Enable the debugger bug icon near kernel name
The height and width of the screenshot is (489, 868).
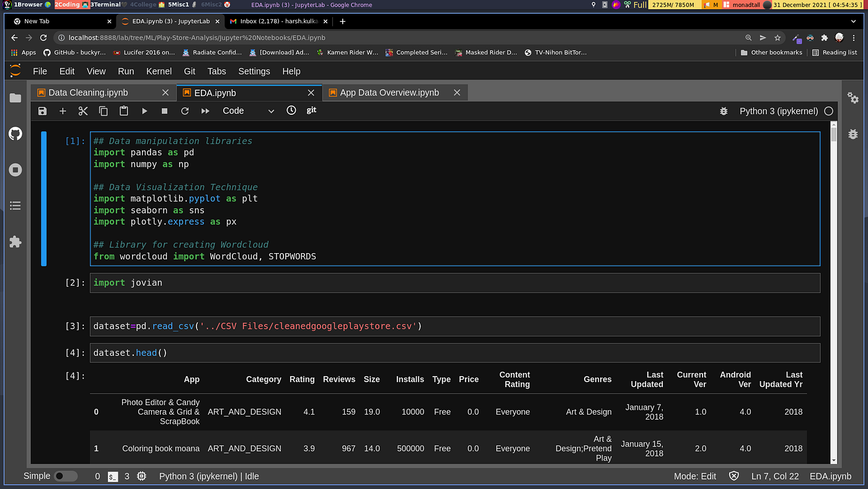click(x=724, y=111)
